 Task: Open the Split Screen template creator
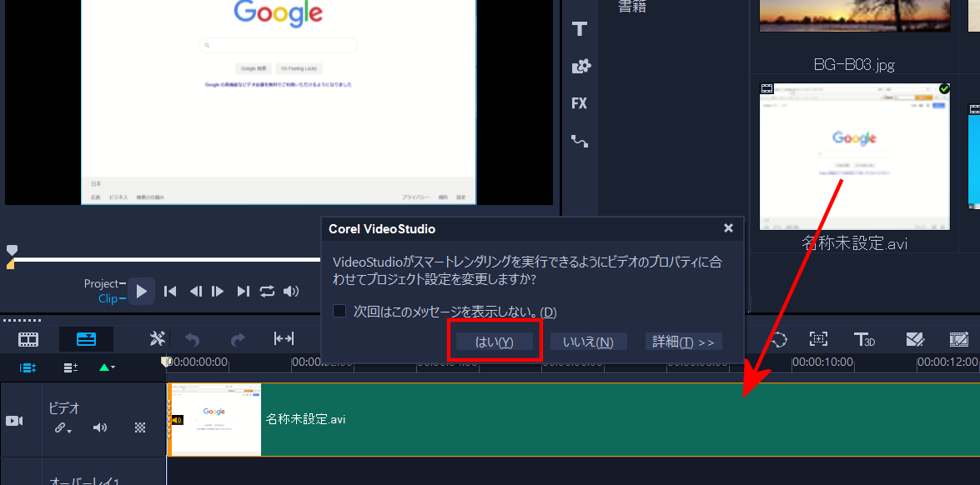pyautogui.click(x=959, y=339)
